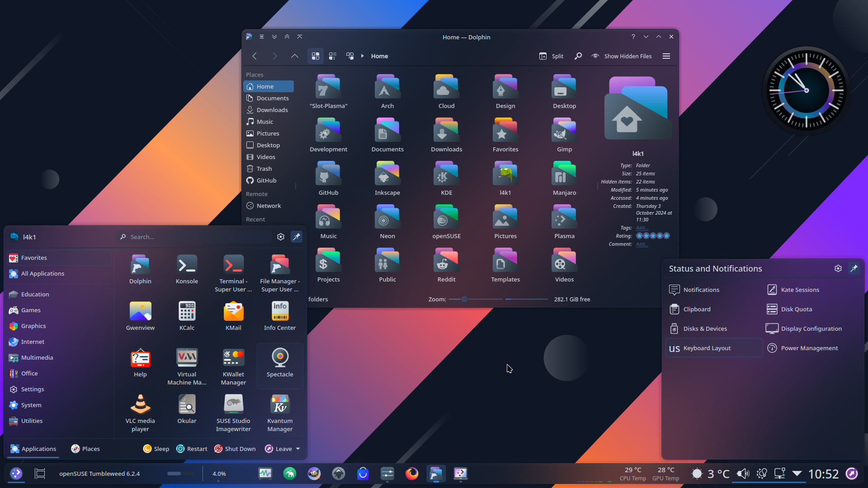Open the GitHub place in sidebar

[269, 180]
